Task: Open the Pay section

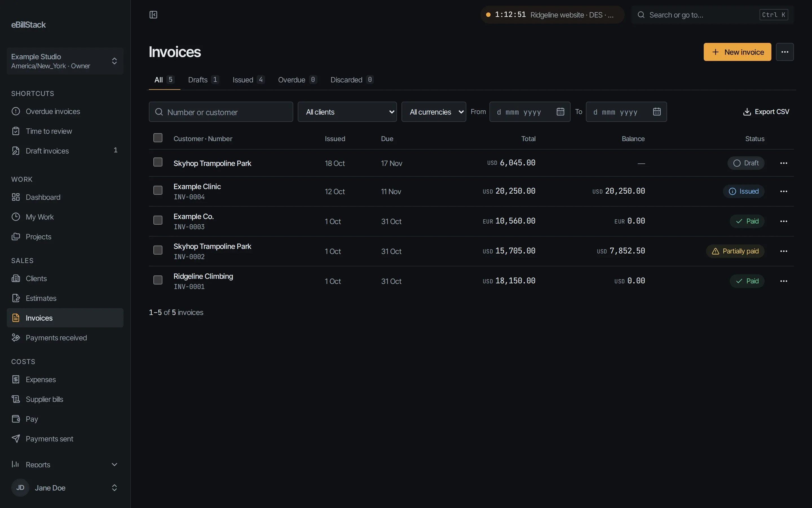Action: click(65, 419)
